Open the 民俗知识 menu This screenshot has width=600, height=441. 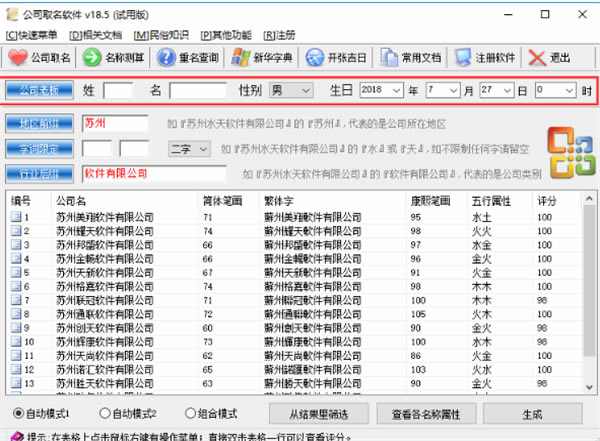164,35
